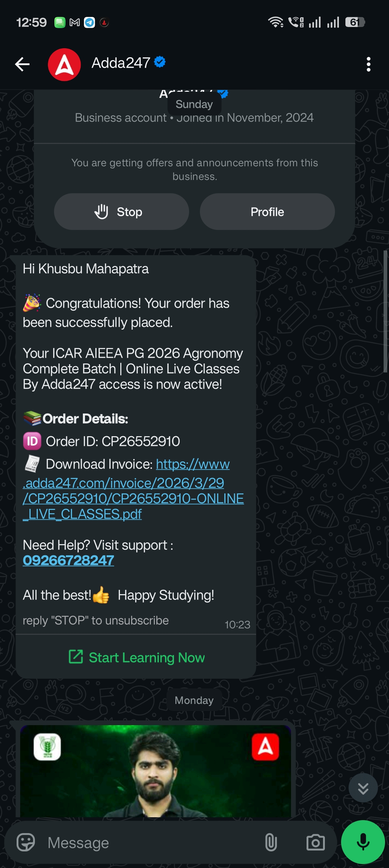Tap the paperclip attach icon
Screen dimensions: 389x868
(x=271, y=842)
